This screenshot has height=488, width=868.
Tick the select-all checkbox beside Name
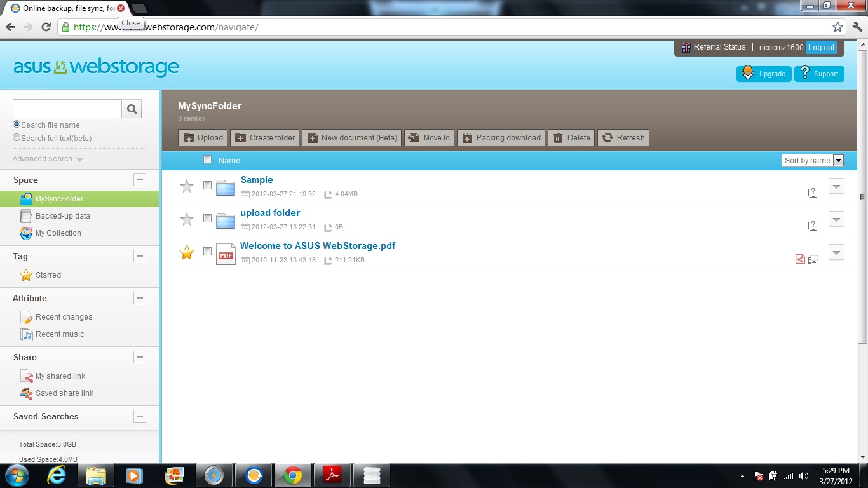point(207,159)
